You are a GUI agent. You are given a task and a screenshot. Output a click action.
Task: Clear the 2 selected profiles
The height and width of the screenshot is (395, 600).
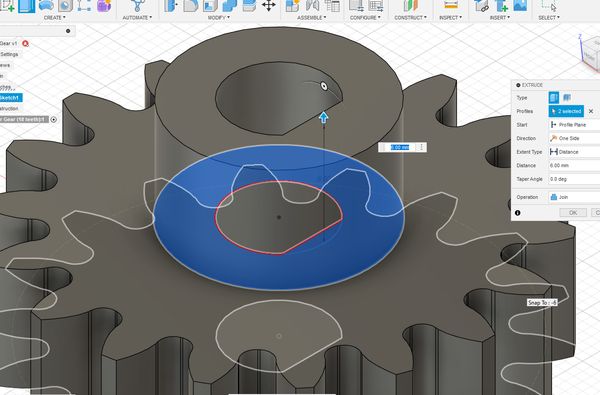pyautogui.click(x=591, y=111)
